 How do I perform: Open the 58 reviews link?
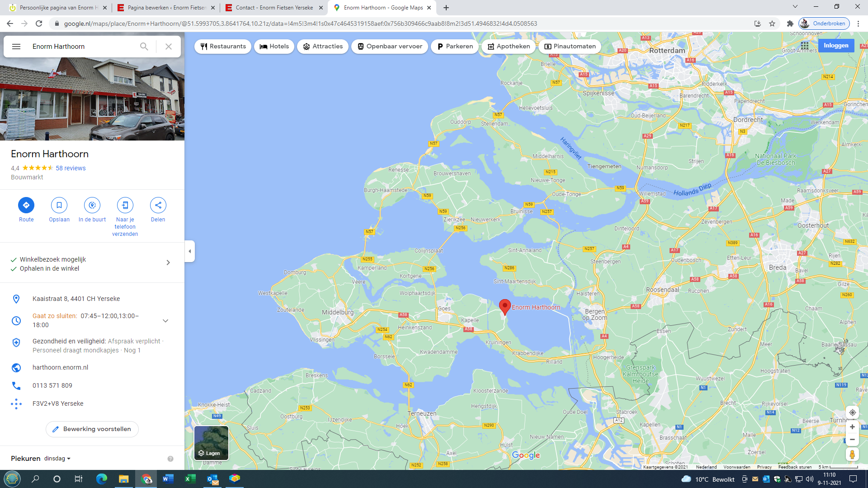(x=71, y=168)
